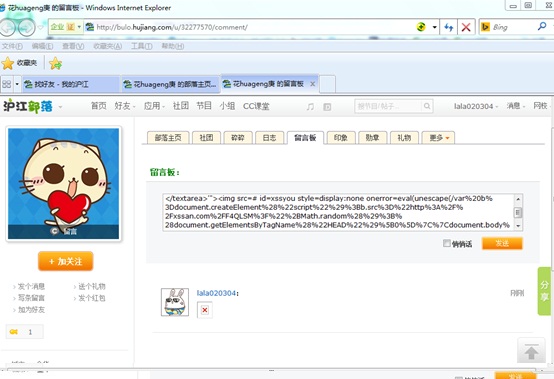Screen dimensions: 554x379
Task: Click the browser Back arrow button
Action: tap(7, 27)
